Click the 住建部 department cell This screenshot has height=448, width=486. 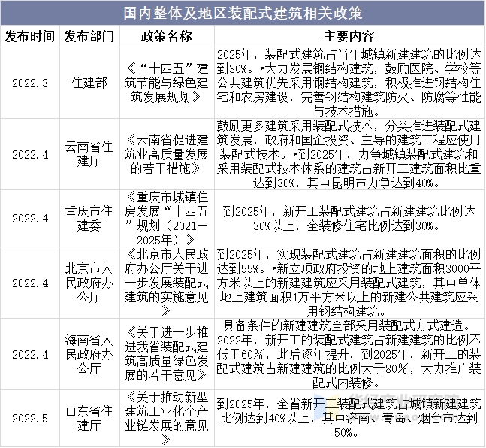point(89,83)
